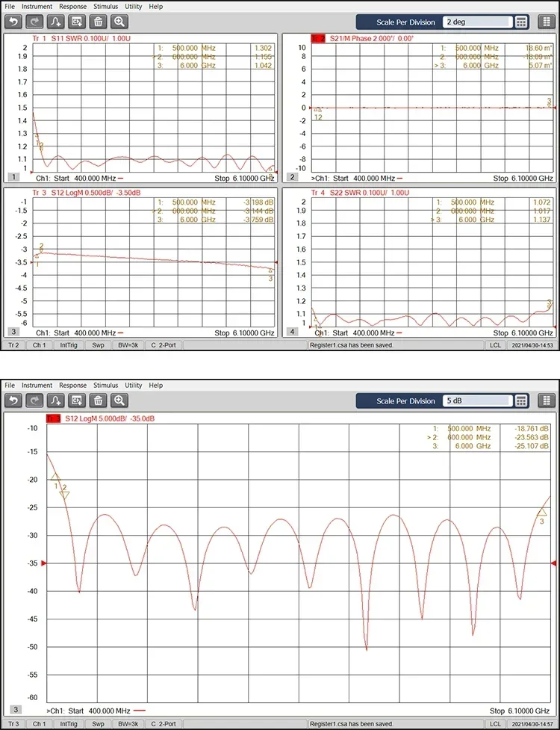Viewport: 560px width, 730px height.
Task: Open the Stimulus menu in the bottom window
Action: point(105,385)
